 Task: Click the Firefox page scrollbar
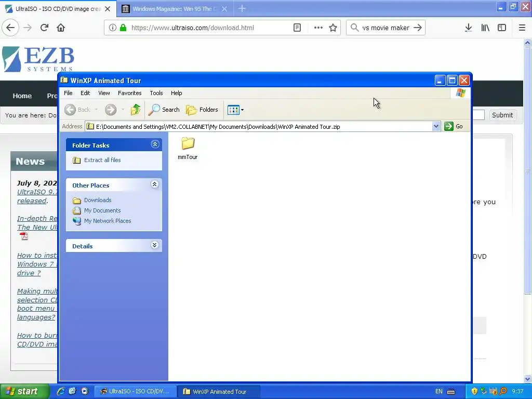point(528,170)
